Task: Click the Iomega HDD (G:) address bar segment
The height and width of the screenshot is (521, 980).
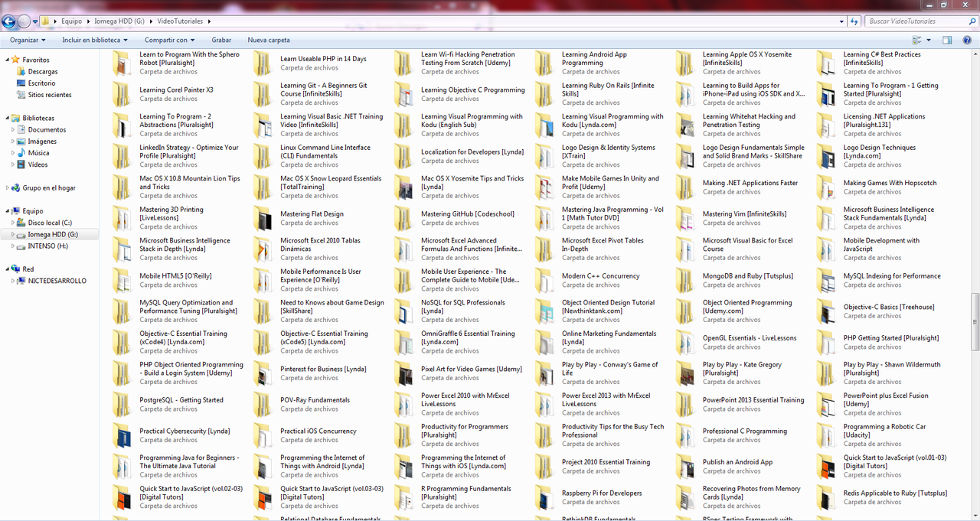Action: point(119,21)
